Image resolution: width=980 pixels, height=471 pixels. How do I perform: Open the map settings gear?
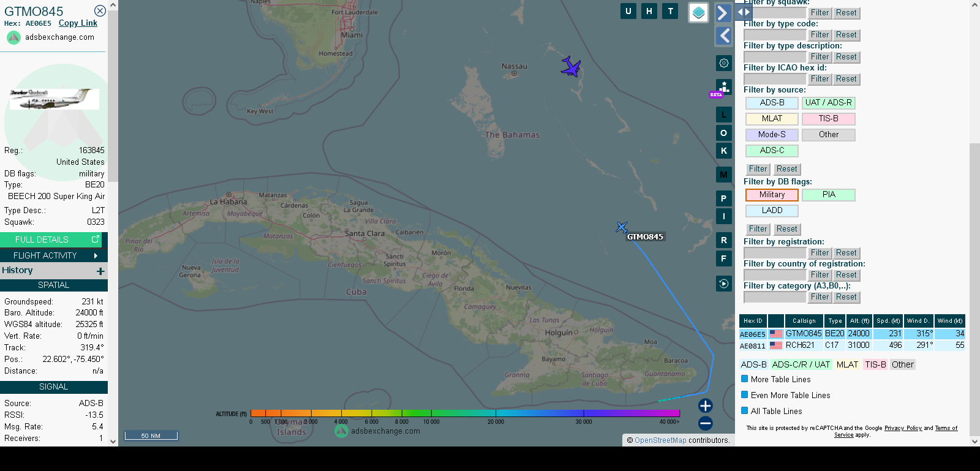(x=724, y=63)
